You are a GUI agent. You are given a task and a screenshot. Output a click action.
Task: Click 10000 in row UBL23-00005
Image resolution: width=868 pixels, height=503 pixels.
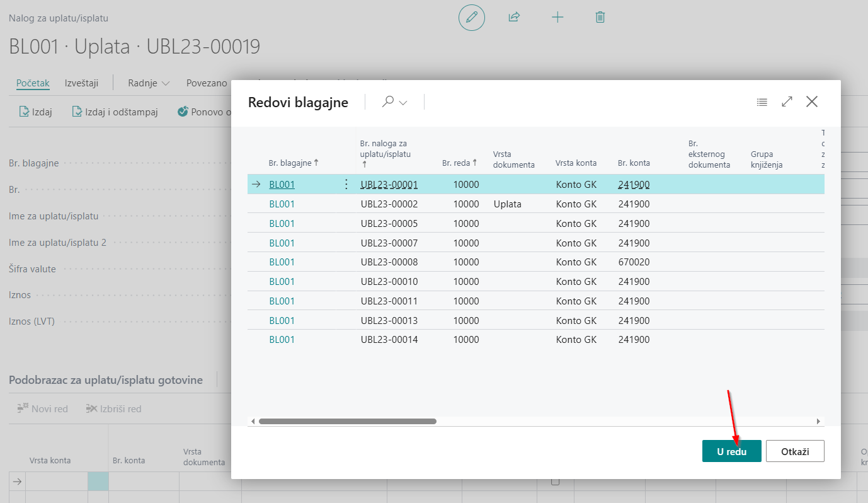coord(466,224)
